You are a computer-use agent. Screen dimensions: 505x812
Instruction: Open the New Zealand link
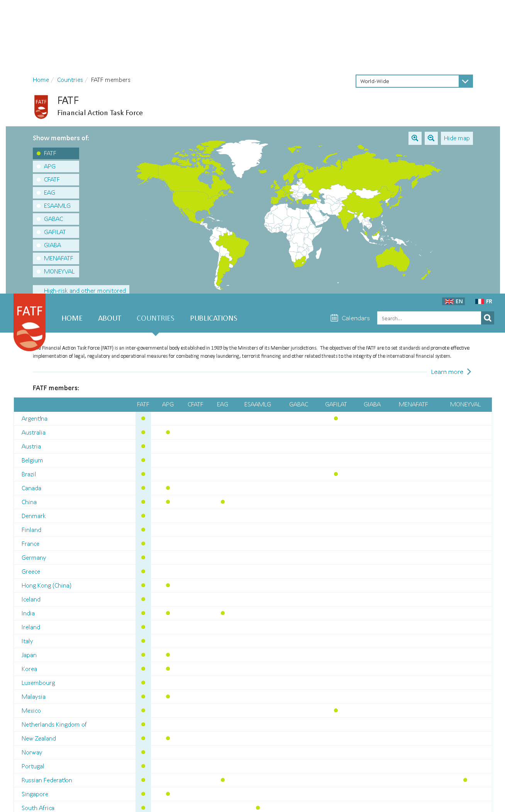pyautogui.click(x=39, y=739)
